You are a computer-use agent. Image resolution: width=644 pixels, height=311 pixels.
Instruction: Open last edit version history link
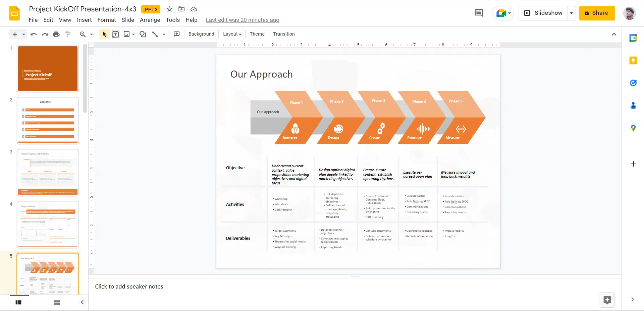(x=242, y=20)
